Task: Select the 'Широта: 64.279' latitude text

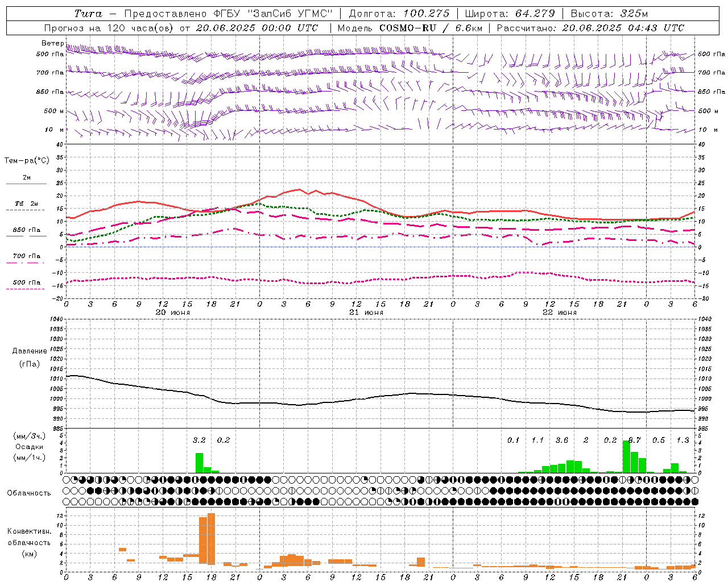Action: coord(510,14)
